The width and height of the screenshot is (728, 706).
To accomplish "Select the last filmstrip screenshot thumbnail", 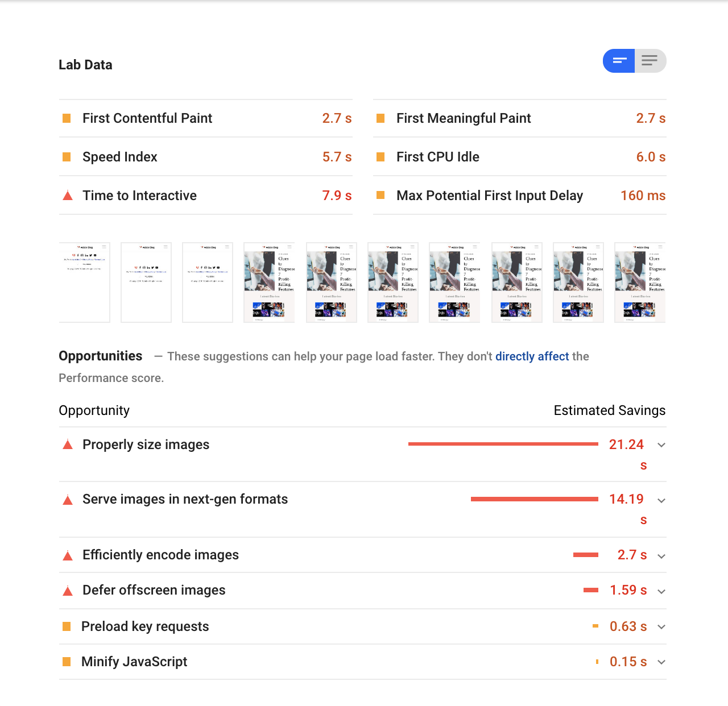I will pyautogui.click(x=639, y=283).
